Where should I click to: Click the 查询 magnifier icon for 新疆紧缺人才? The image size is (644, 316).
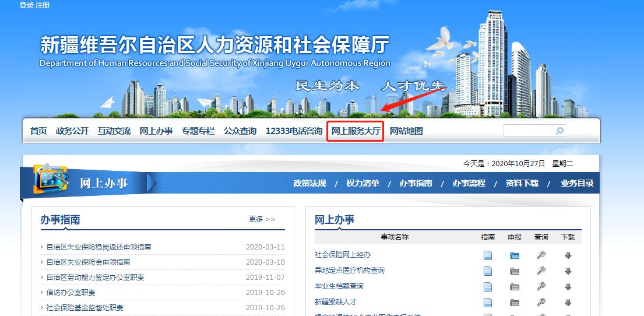[541, 303]
